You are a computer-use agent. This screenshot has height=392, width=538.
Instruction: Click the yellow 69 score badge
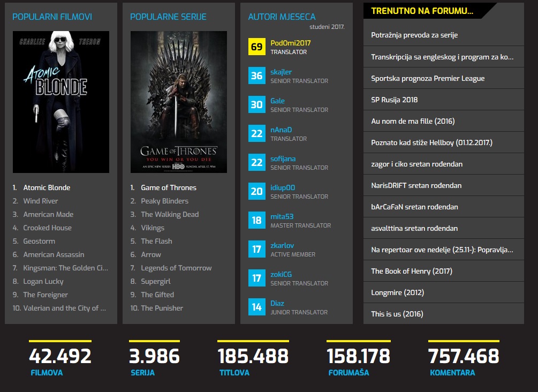click(257, 47)
